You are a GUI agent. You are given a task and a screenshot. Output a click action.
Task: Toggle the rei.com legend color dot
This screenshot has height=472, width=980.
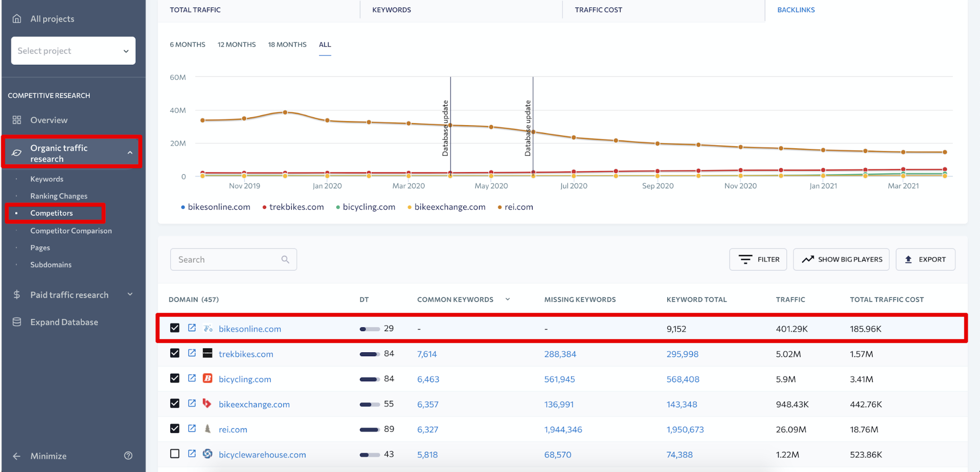coord(500,208)
